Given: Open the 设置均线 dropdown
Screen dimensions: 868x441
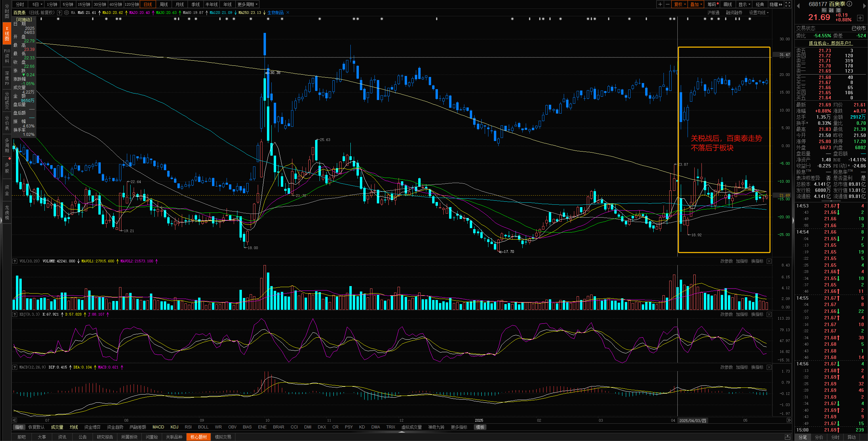Looking at the screenshot, I should pos(759,13).
